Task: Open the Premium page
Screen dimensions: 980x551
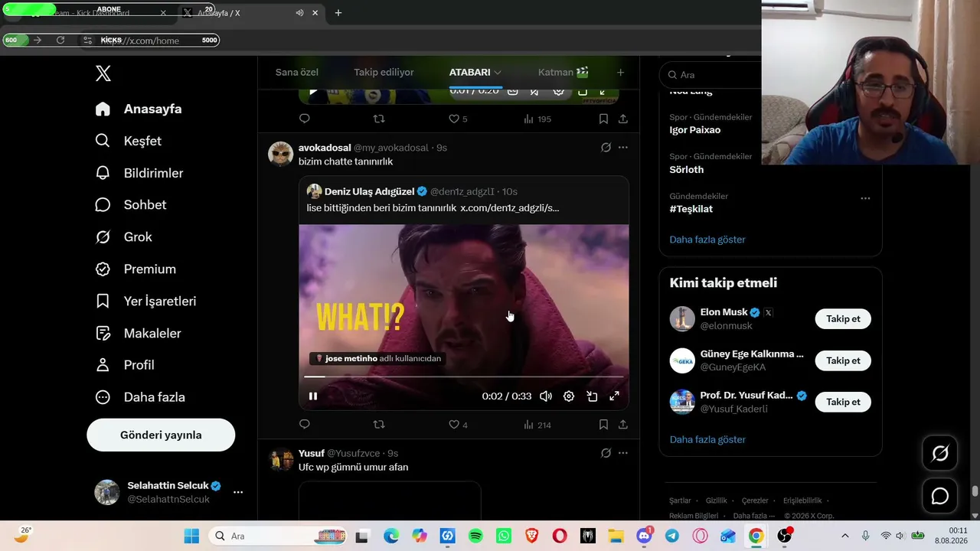Action: pos(135,269)
